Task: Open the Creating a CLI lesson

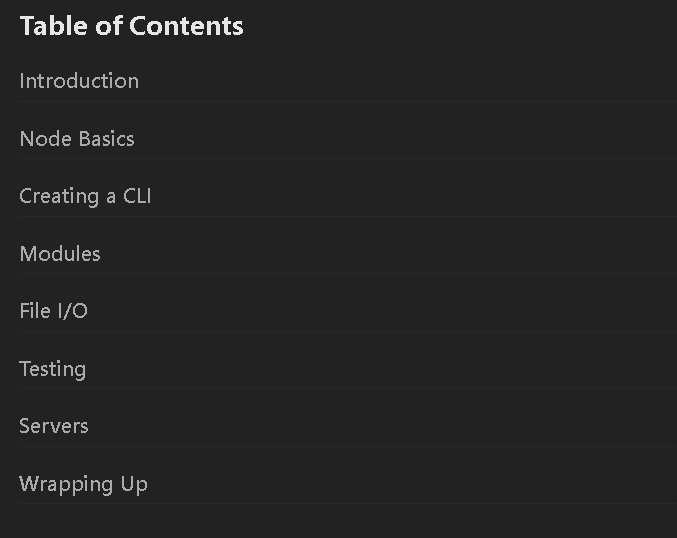Action: click(85, 196)
